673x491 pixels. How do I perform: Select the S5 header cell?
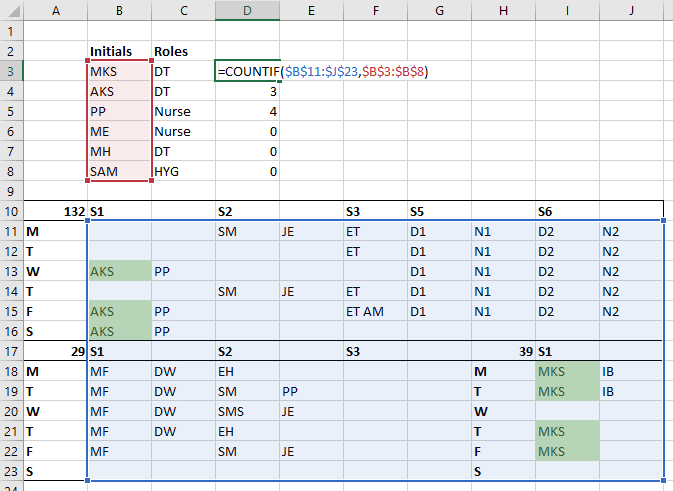[x=440, y=212]
